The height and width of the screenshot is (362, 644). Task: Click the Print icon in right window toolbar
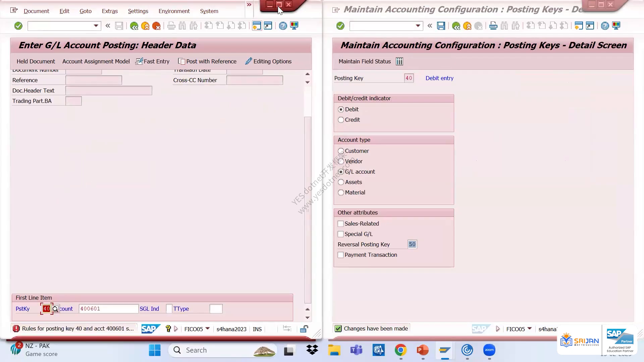[x=493, y=26]
